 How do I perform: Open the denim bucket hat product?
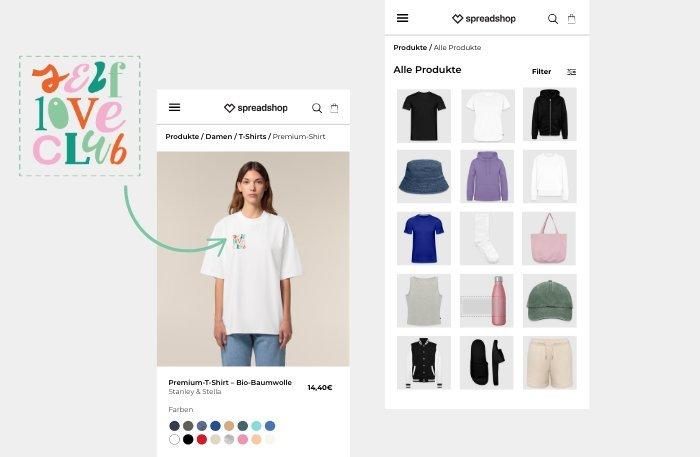[x=424, y=176]
